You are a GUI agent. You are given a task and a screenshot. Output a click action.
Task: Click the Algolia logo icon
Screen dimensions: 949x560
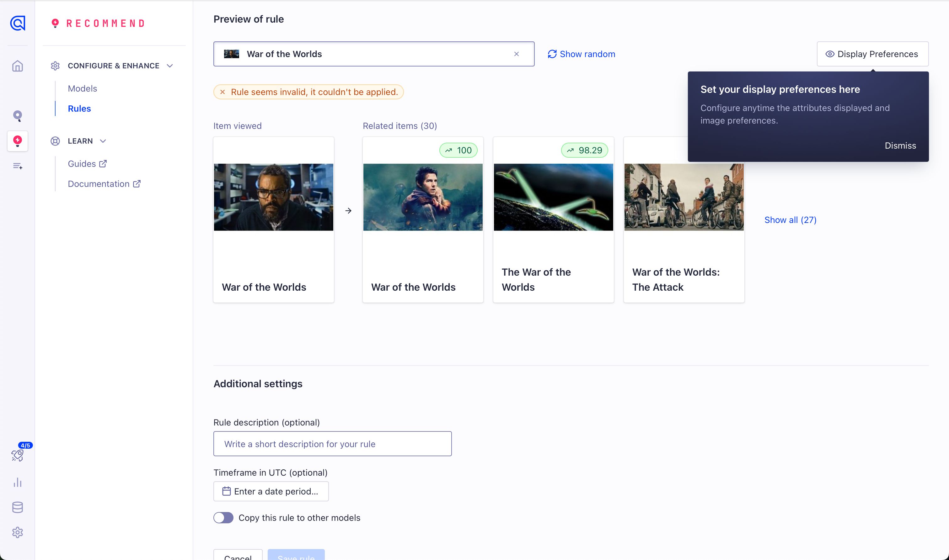pyautogui.click(x=17, y=24)
